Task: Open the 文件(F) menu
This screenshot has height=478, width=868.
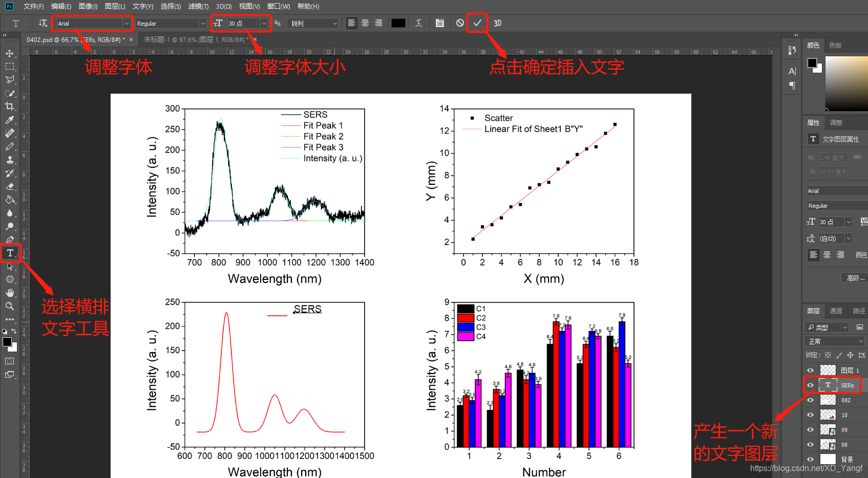Action: pyautogui.click(x=34, y=7)
